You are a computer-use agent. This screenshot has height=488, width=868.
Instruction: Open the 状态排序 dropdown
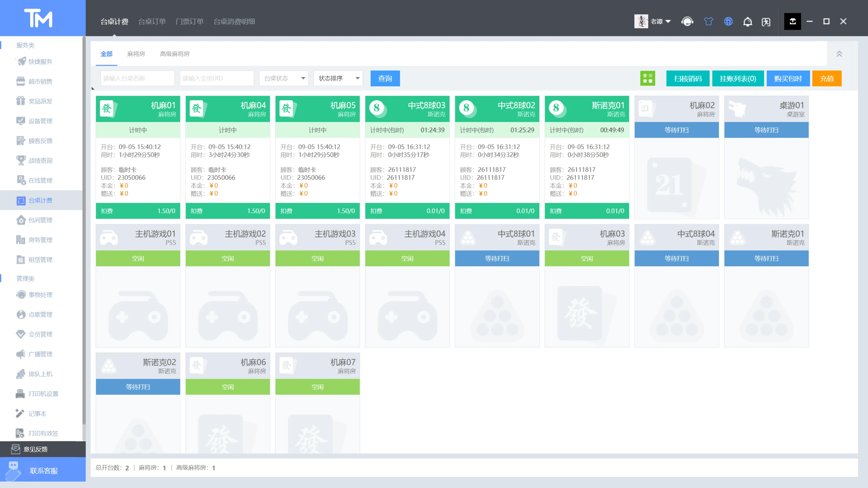tap(338, 78)
